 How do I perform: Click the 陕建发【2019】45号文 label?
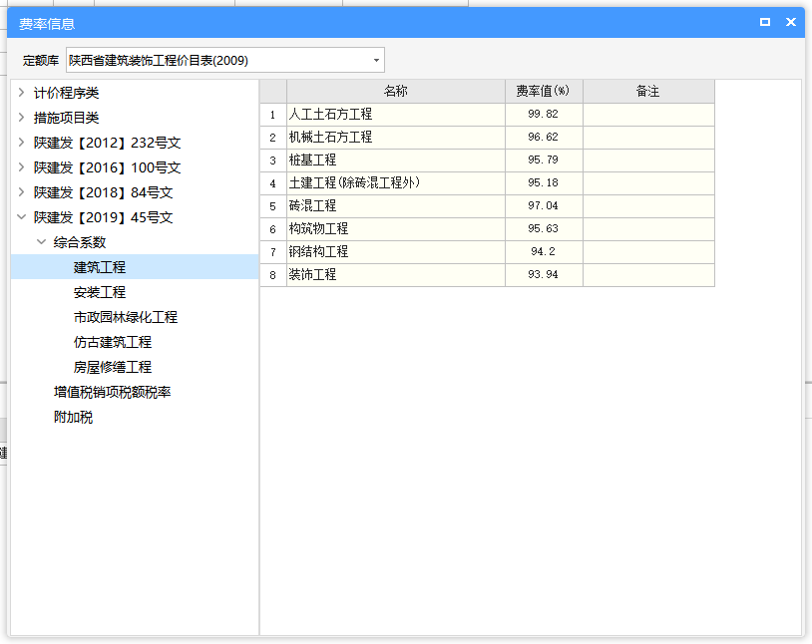click(103, 217)
